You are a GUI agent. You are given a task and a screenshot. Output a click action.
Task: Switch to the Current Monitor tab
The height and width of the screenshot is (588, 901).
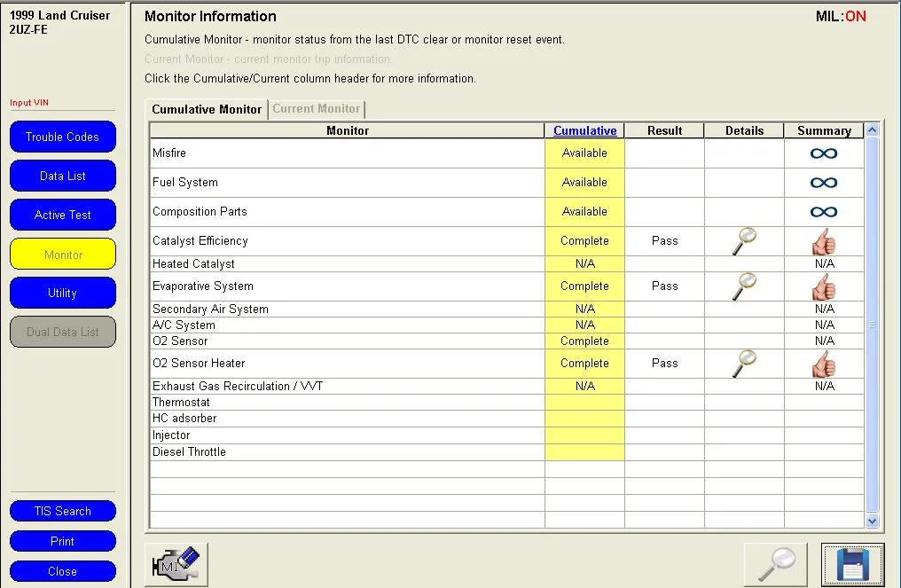coord(316,108)
